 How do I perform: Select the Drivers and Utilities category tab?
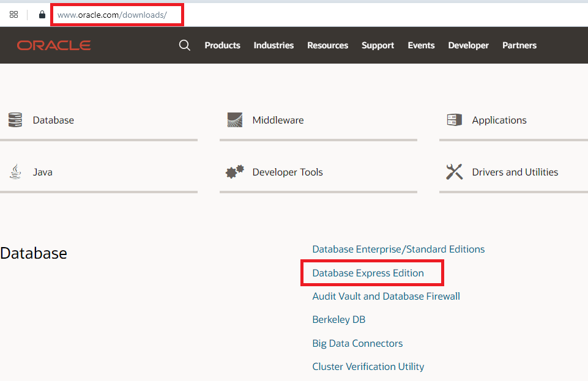(x=513, y=172)
